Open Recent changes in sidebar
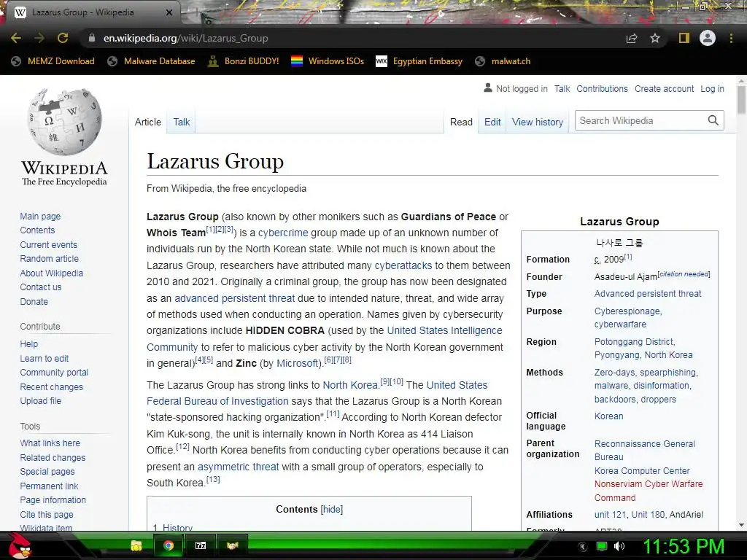Screen dimensions: 747x560 [52, 386]
